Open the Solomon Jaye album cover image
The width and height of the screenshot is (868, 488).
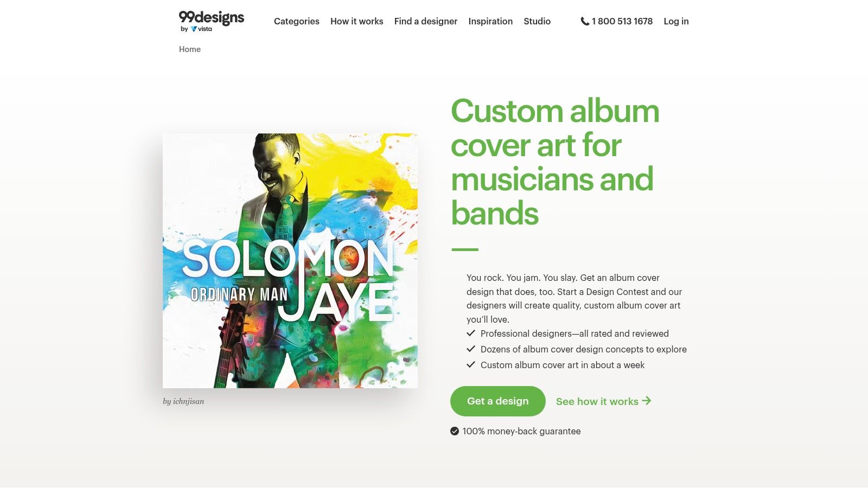[x=290, y=261]
